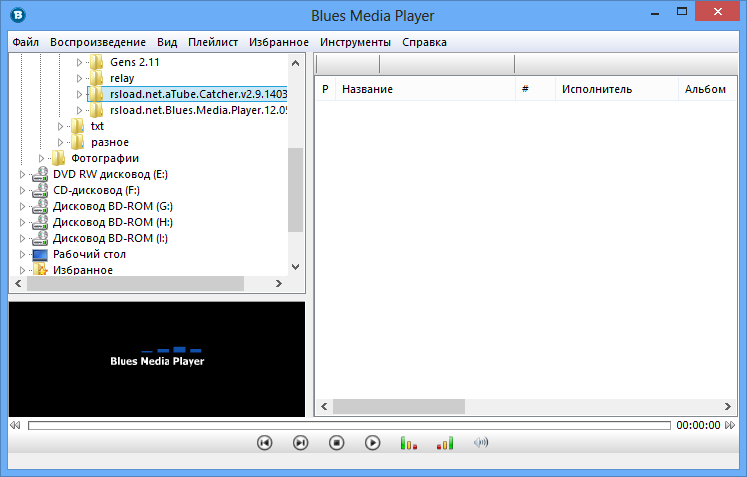Select the Дисковод BD-ROM (I:) label

111,238
